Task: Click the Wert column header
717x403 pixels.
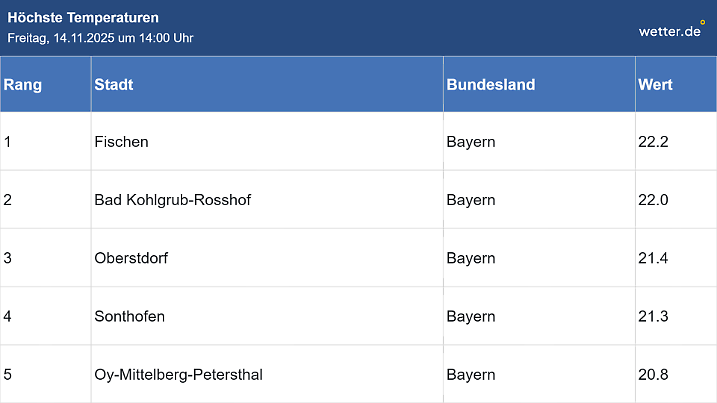Action: [655, 84]
